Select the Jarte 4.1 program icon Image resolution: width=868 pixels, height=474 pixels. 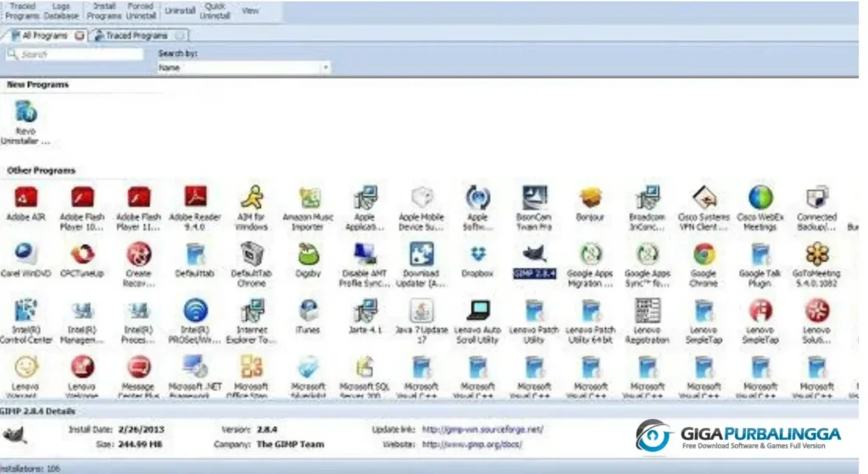click(x=364, y=310)
